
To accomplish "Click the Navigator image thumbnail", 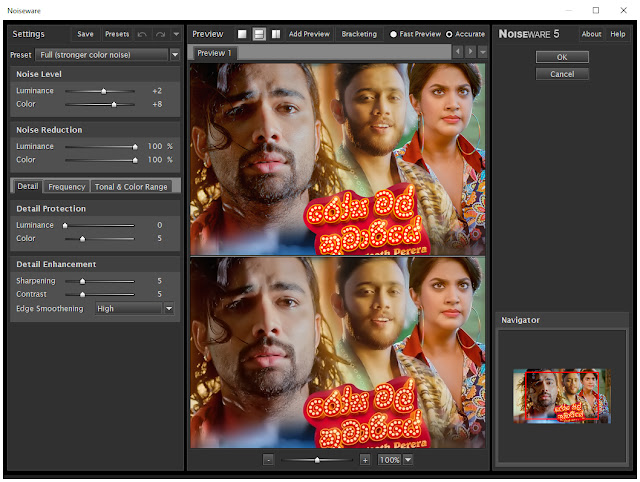I will (562, 396).
